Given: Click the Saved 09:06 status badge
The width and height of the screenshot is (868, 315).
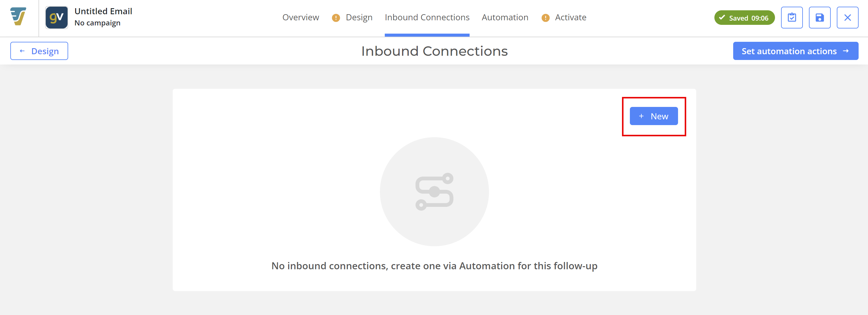Looking at the screenshot, I should click(x=744, y=18).
